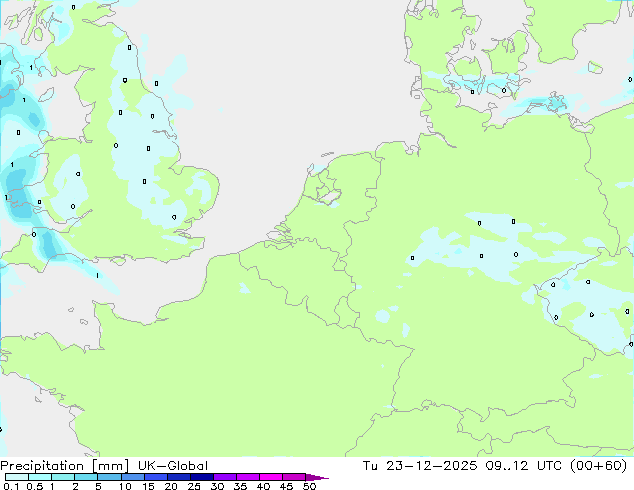Image resolution: width=634 pixels, height=490 pixels.
Task: Pick the 20 mm dark blue legend swatch
Action: point(182,477)
